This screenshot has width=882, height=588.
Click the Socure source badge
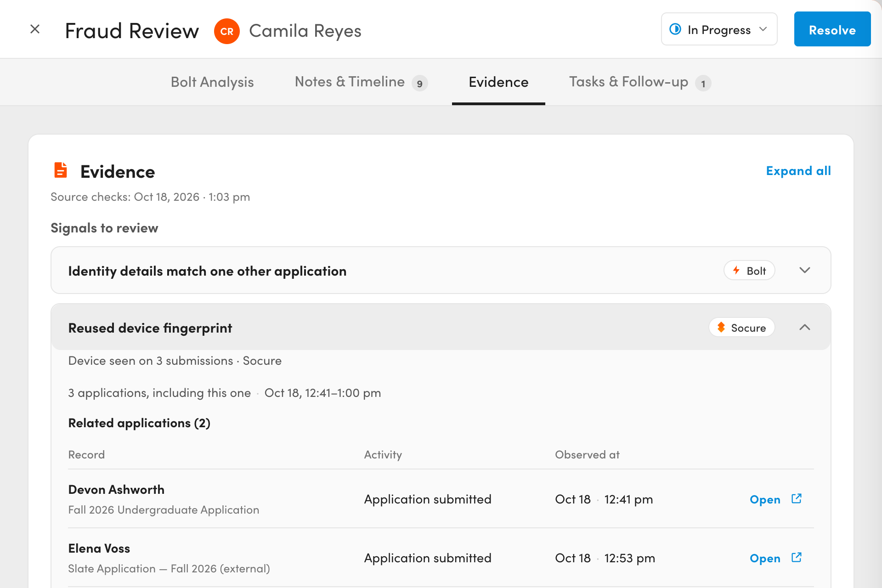click(742, 328)
